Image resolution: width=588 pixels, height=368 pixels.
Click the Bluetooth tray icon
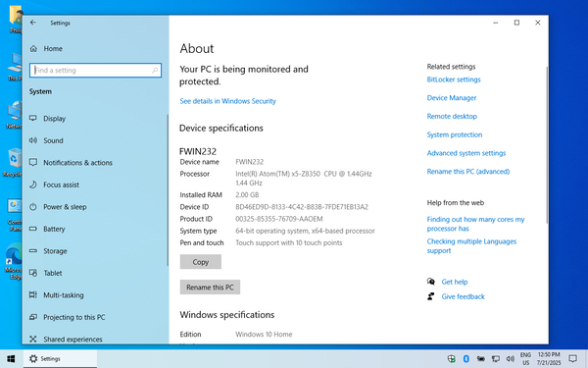click(x=466, y=358)
